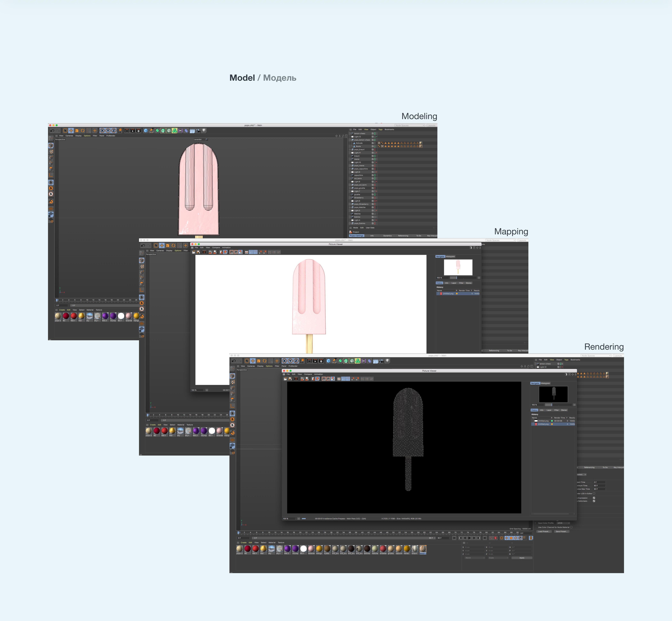Viewport: 672px width, 621px height.
Task: Enable Render LOD in Editor checkbox
Action: (x=594, y=493)
